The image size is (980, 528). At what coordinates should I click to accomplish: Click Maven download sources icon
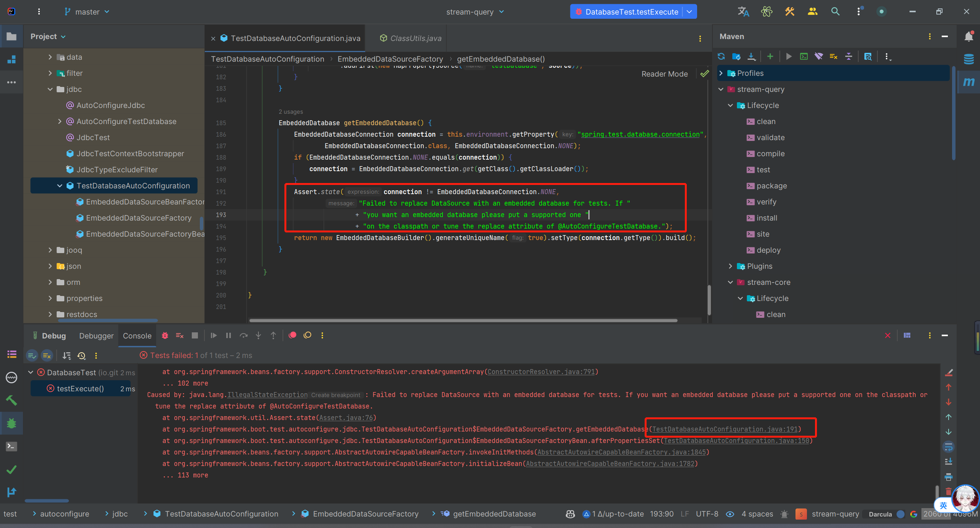coord(751,57)
